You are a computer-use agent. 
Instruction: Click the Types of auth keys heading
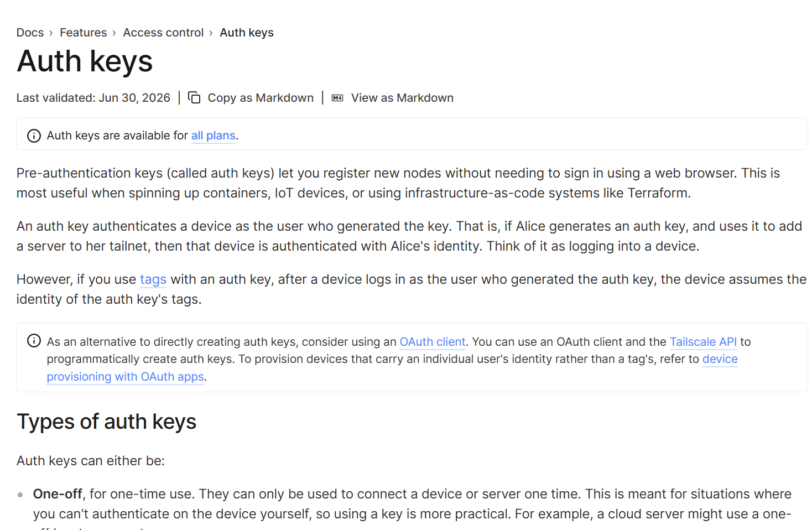point(107,422)
